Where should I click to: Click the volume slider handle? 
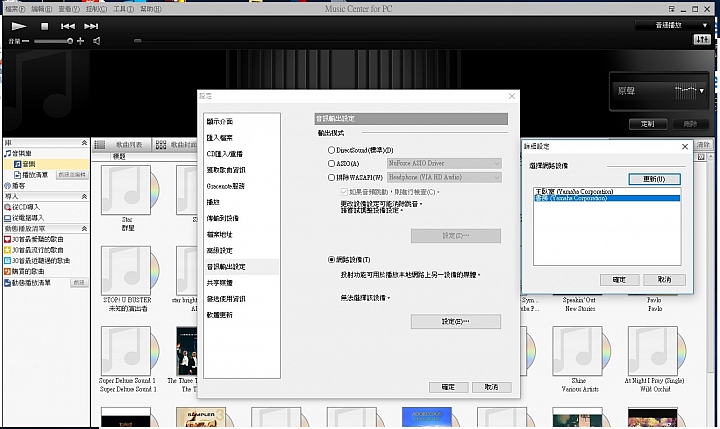point(70,41)
